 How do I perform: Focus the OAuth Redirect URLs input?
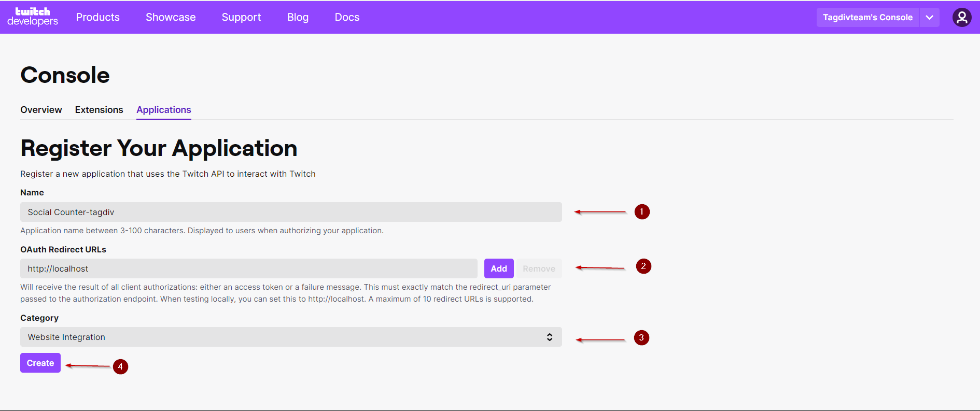[x=249, y=268]
